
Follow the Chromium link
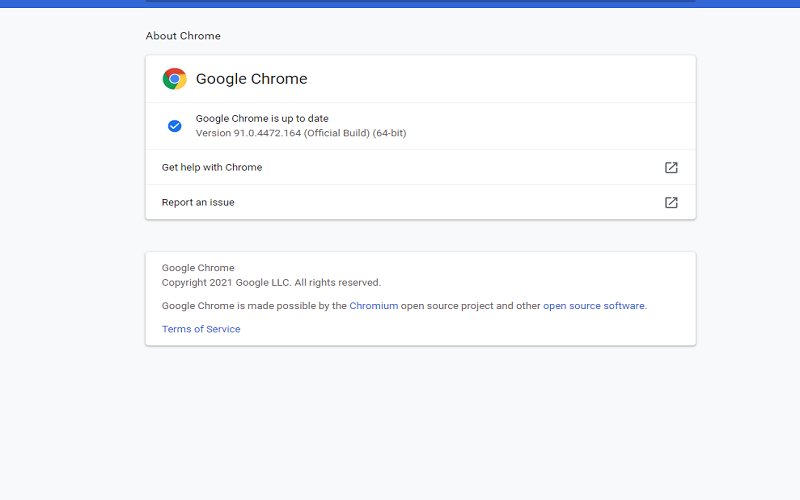point(373,306)
